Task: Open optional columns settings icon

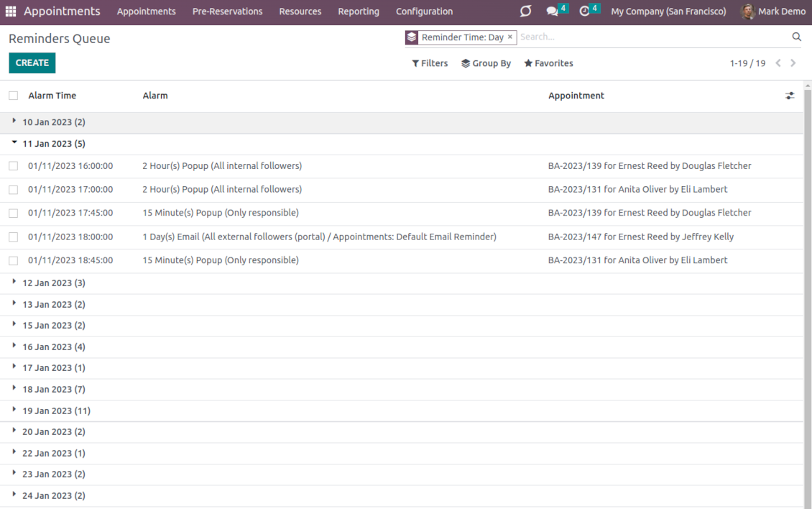Action: pyautogui.click(x=790, y=96)
